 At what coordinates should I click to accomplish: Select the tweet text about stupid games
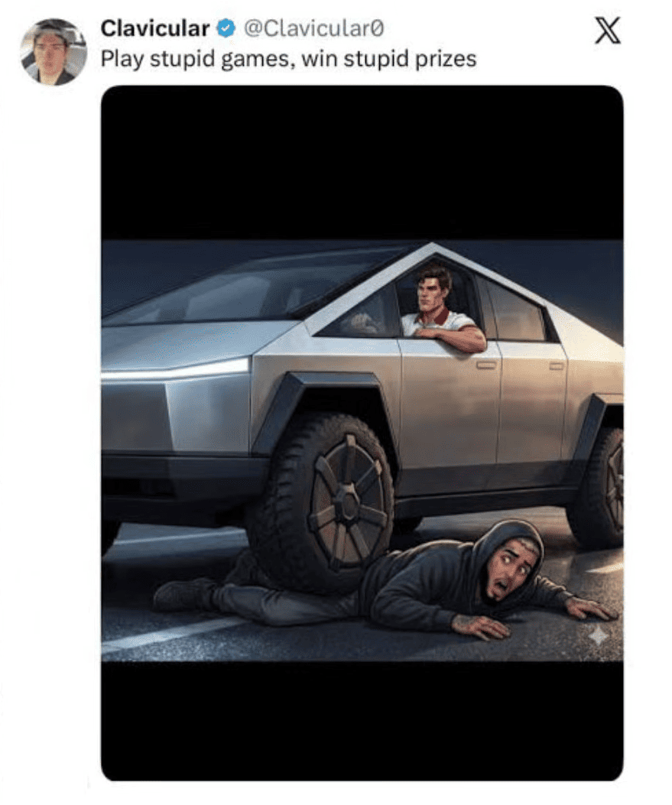[x=288, y=59]
